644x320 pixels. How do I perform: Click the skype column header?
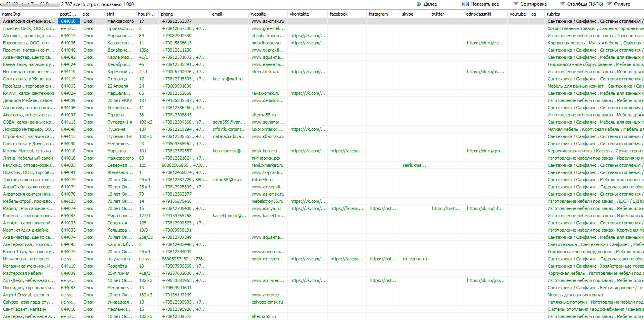414,14
